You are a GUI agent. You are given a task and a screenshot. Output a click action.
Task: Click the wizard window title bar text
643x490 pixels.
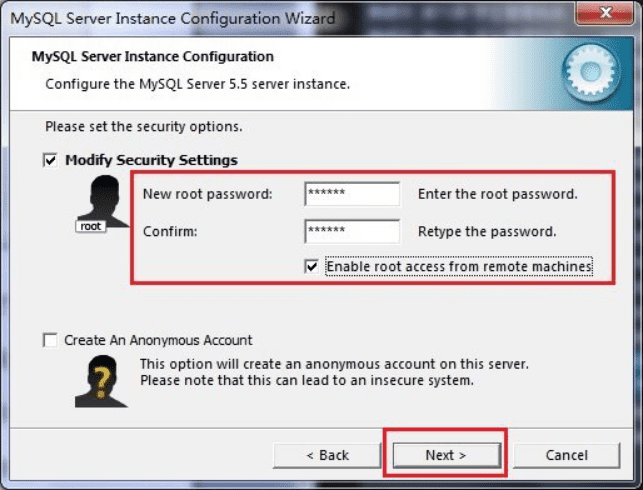coord(172,18)
